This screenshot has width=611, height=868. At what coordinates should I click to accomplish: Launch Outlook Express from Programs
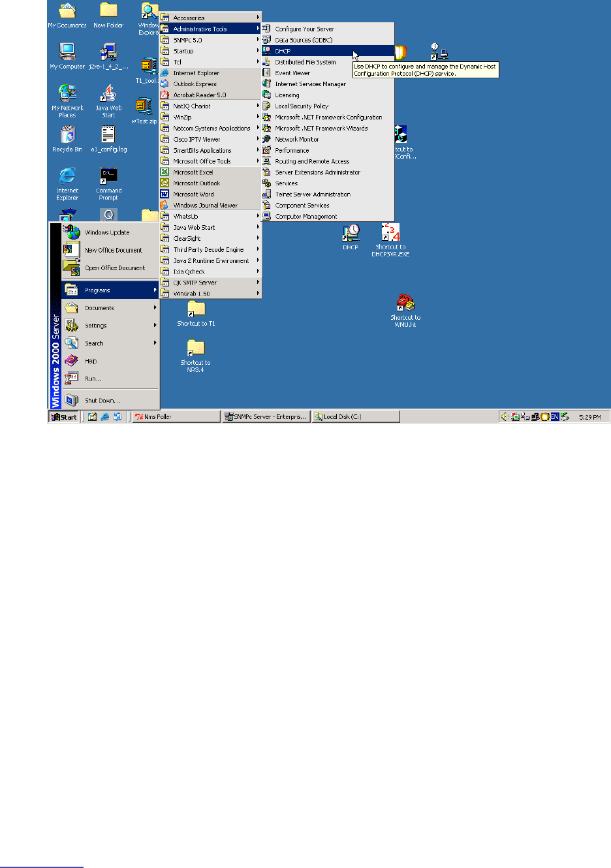[x=211, y=84]
